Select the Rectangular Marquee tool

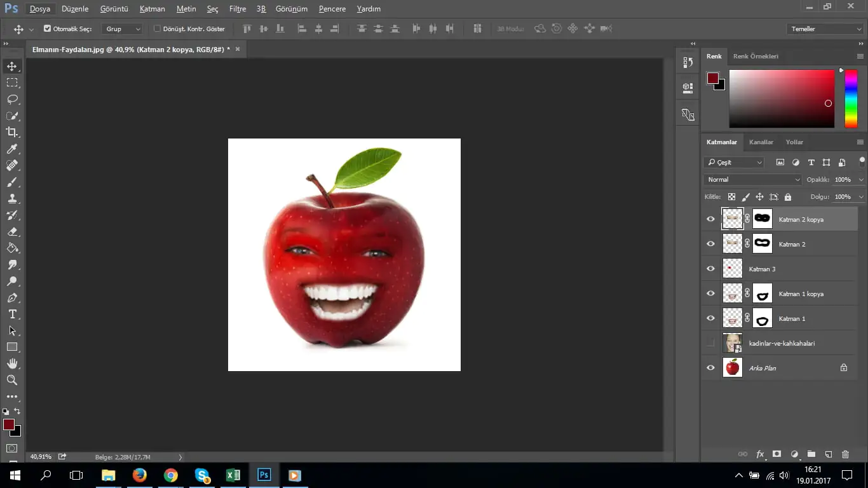(12, 83)
